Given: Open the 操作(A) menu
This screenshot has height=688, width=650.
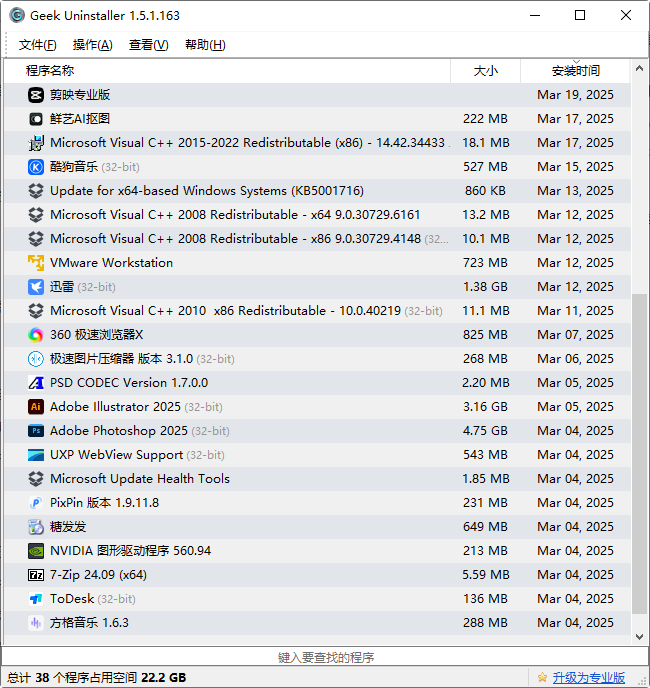Looking at the screenshot, I should tap(93, 45).
